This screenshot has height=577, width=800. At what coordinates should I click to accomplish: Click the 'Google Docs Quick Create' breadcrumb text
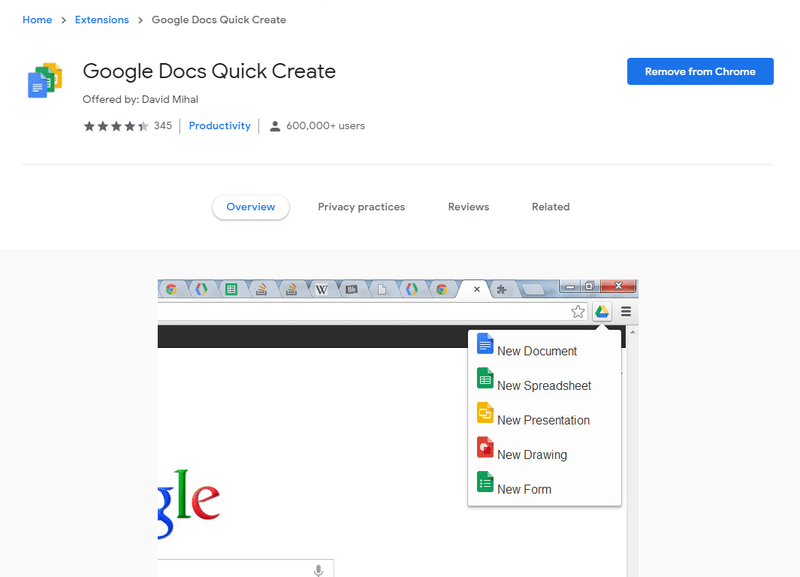219,20
